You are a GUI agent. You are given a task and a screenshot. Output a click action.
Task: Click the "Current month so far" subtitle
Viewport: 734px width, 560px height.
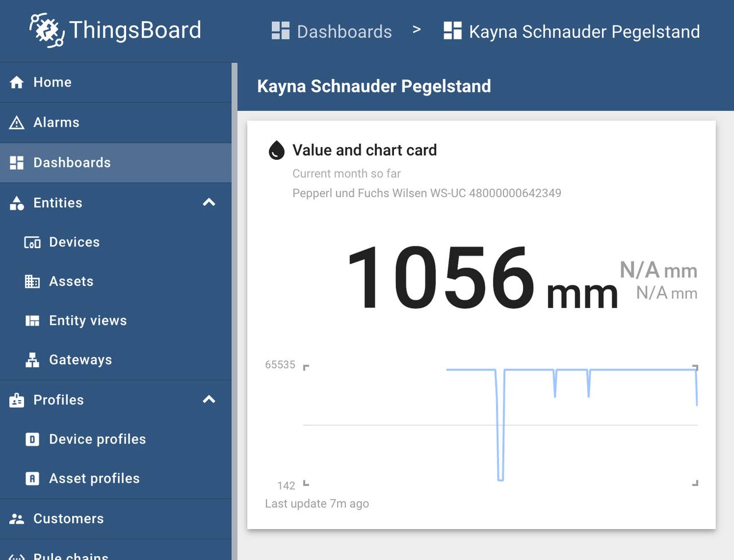[346, 174]
